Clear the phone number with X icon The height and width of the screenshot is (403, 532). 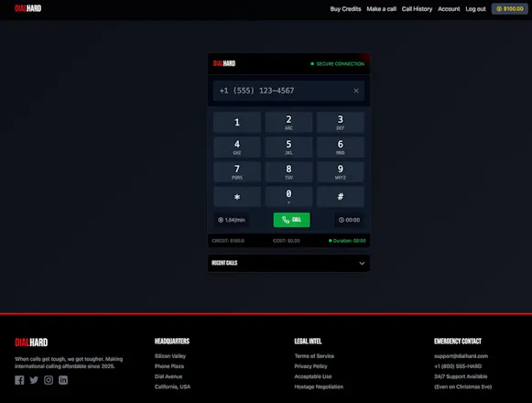point(356,91)
